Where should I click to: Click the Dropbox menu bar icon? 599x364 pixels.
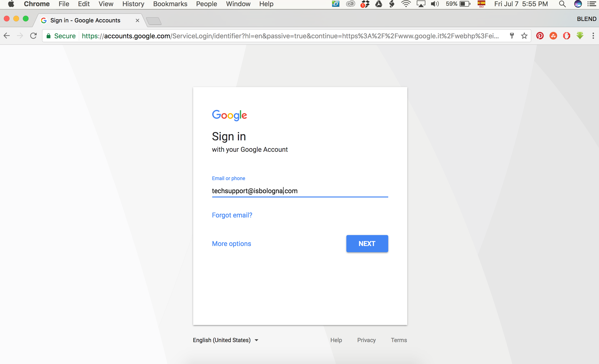[x=365, y=4]
